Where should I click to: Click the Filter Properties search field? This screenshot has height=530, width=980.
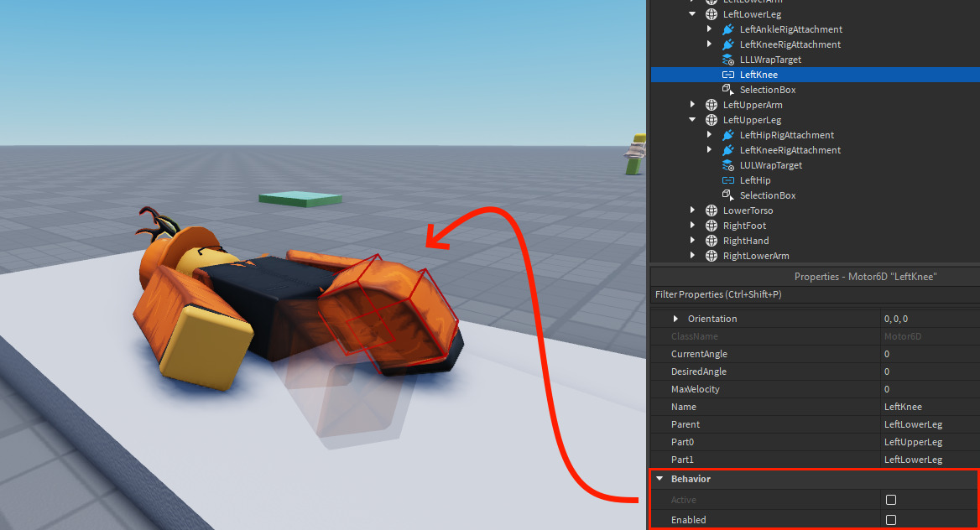[x=815, y=294]
